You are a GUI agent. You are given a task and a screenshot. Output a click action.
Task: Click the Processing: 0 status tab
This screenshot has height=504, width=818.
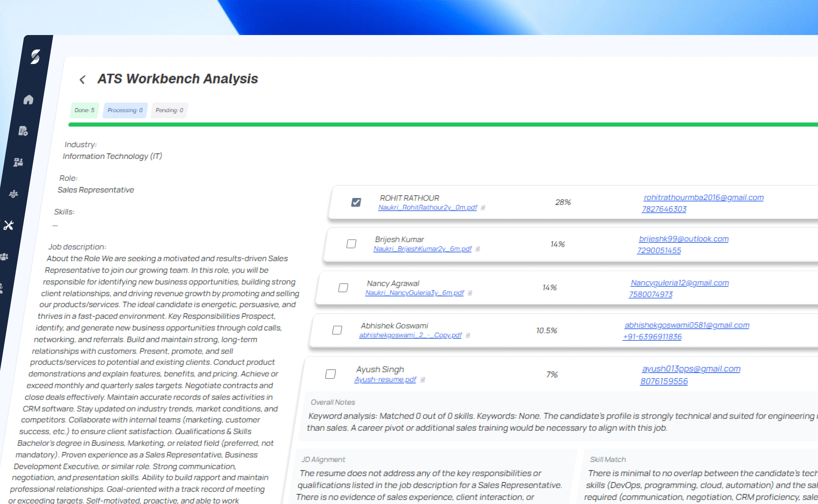[x=125, y=110]
